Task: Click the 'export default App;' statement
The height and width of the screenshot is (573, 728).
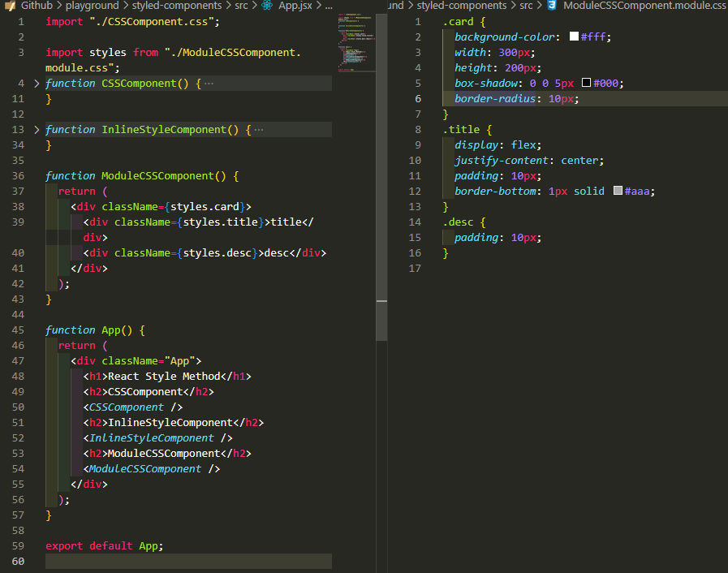Action: [x=105, y=546]
